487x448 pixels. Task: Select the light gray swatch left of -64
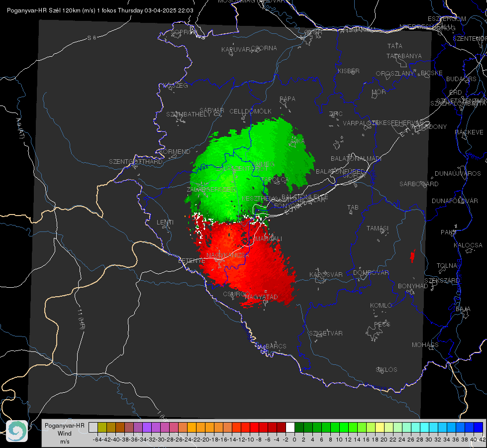[x=93, y=427]
